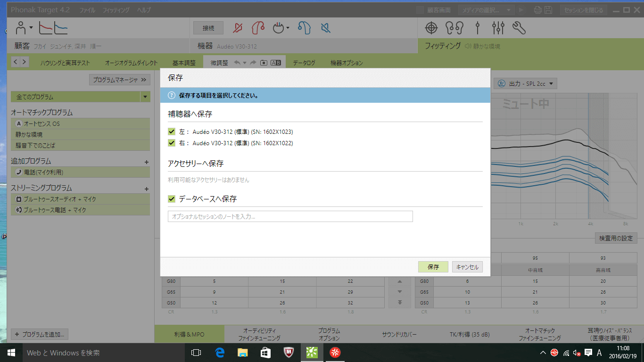Open メディアの選択 dropdown

click(x=487, y=10)
